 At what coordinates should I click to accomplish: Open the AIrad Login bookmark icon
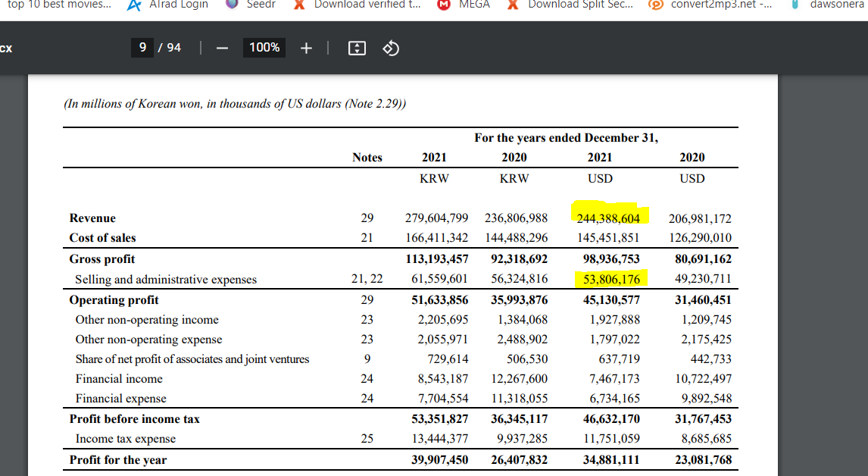(133, 5)
